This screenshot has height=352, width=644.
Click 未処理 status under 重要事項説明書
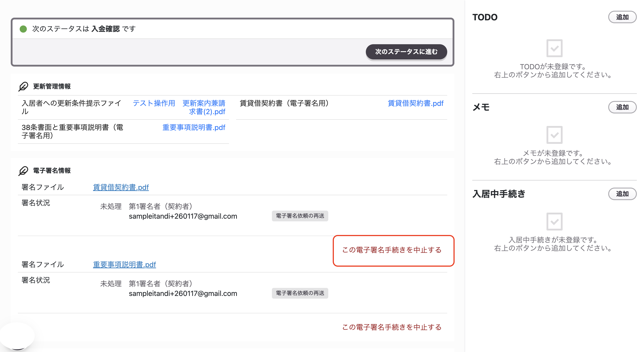111,284
